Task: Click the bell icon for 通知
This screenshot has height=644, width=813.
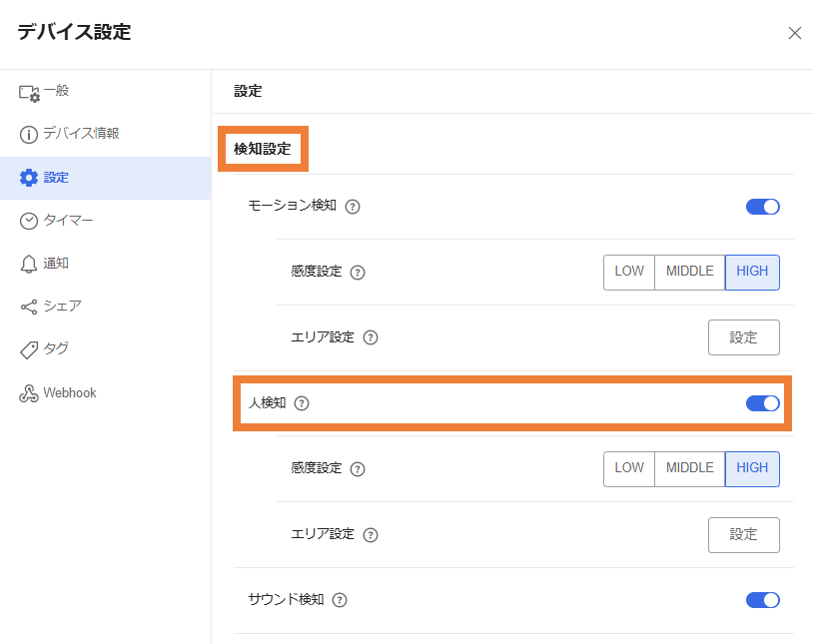Action: pos(29,264)
